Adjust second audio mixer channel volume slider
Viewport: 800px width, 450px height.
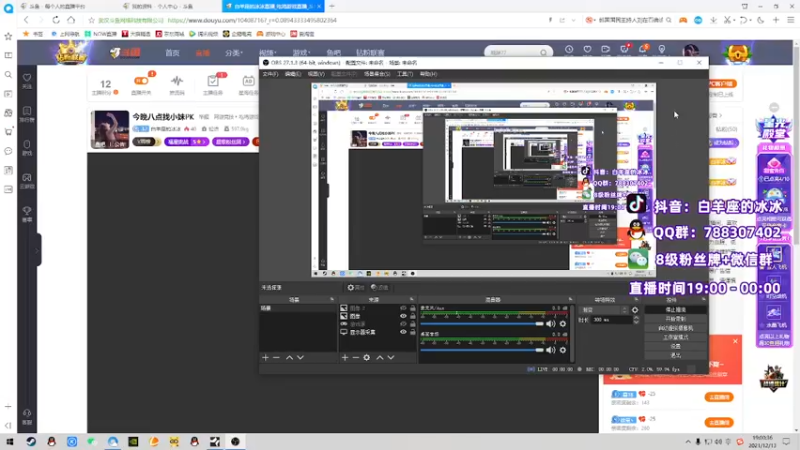pos(482,350)
